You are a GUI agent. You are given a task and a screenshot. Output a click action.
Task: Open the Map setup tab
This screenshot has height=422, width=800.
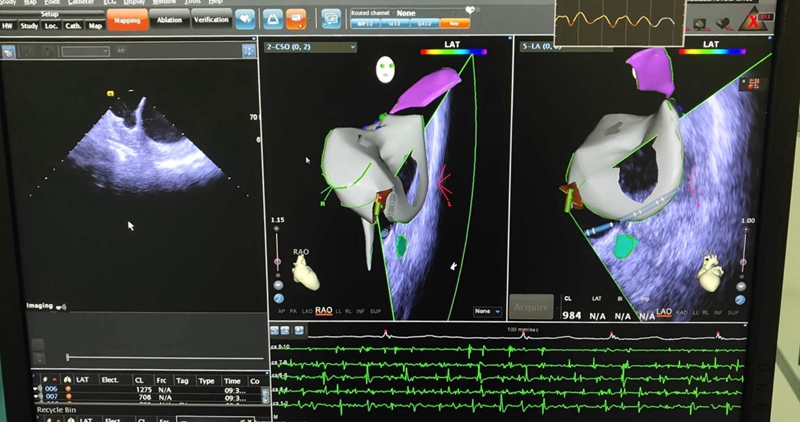(x=95, y=26)
